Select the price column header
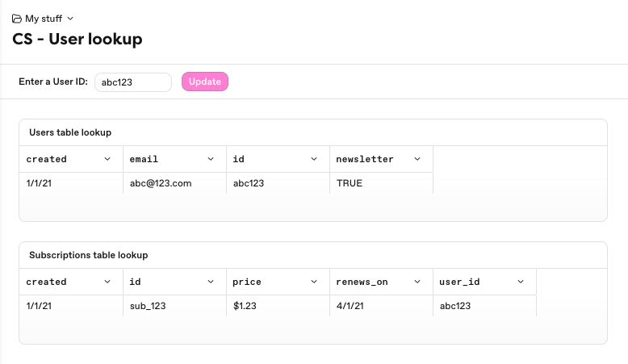Image resolution: width=628 pixels, height=364 pixels. click(278, 282)
